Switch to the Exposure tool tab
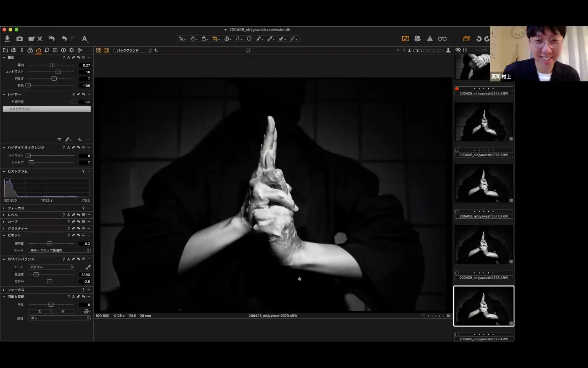 [38, 50]
